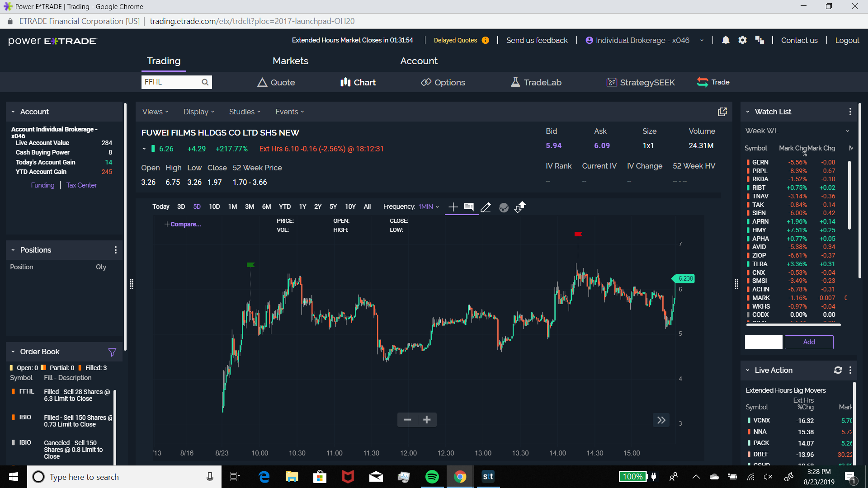Open the Tax Center link

81,185
